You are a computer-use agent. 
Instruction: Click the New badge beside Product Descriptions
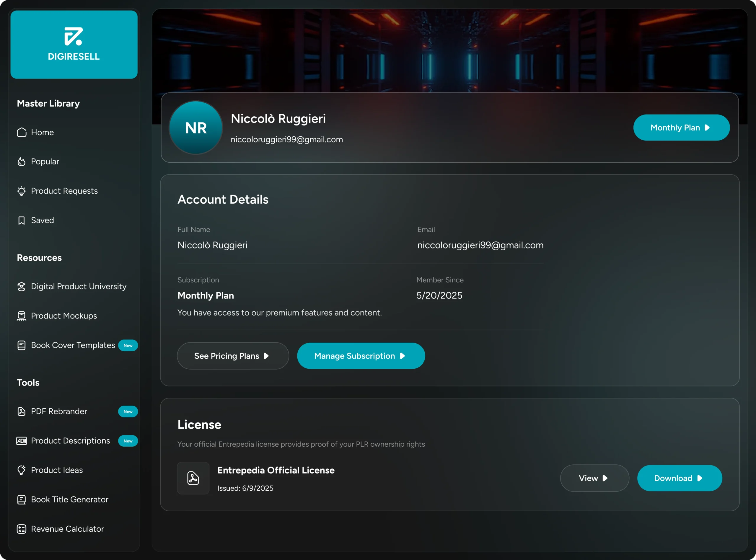point(128,441)
